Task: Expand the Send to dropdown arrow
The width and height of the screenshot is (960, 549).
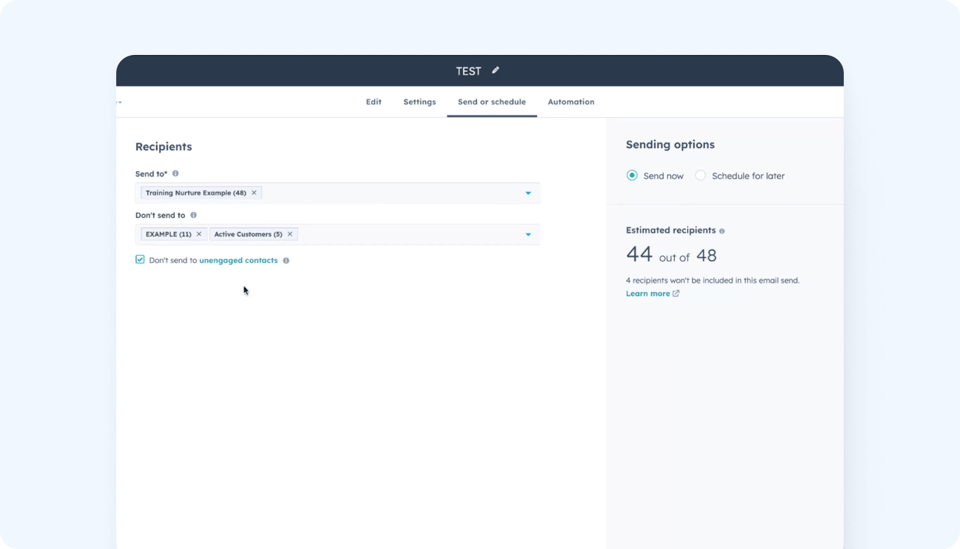Action: pyautogui.click(x=528, y=193)
